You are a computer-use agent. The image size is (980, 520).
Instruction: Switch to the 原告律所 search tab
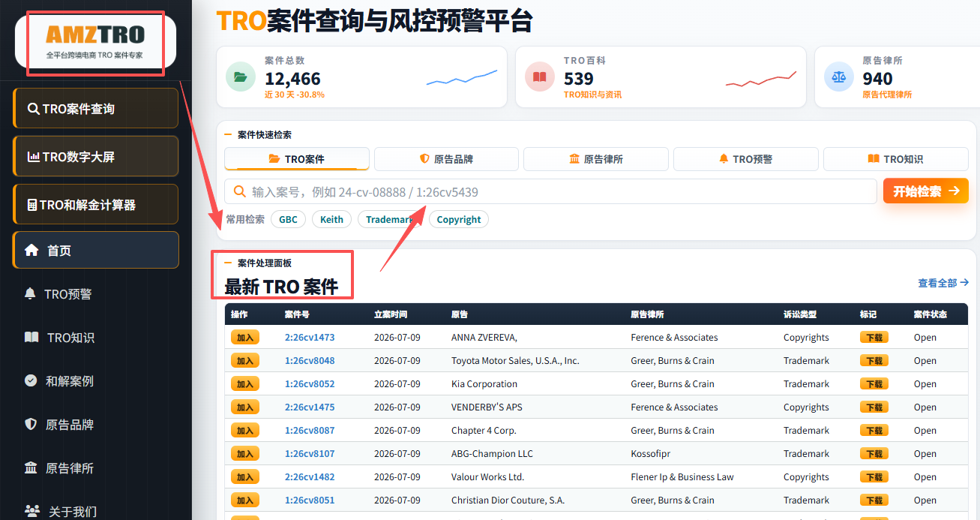pos(595,159)
